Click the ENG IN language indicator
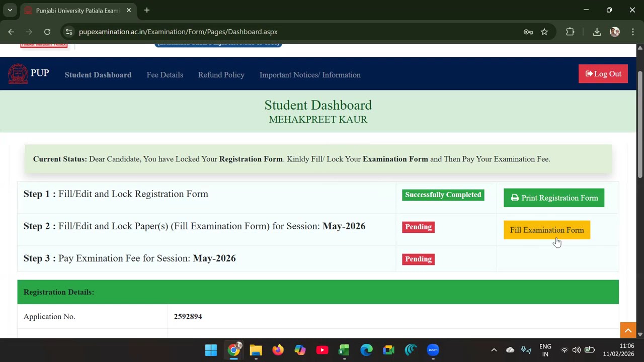Image resolution: width=644 pixels, height=362 pixels. pos(545,350)
